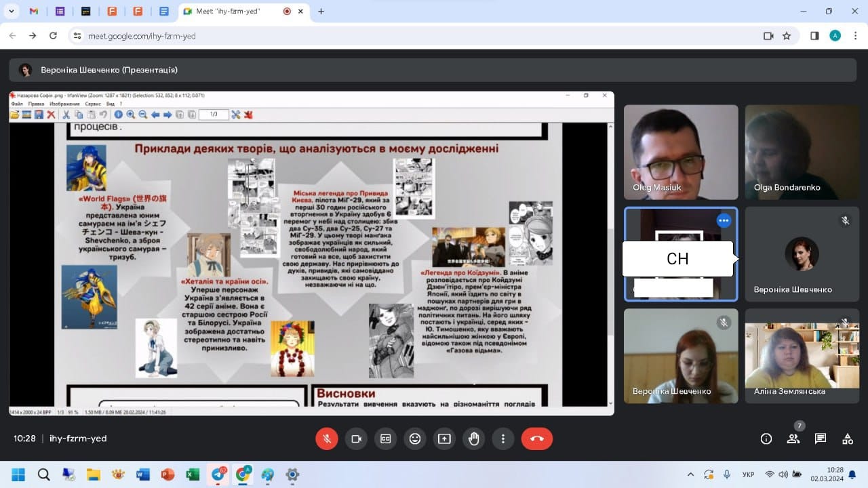
Task: Raise your hand in the meeting
Action: click(474, 439)
